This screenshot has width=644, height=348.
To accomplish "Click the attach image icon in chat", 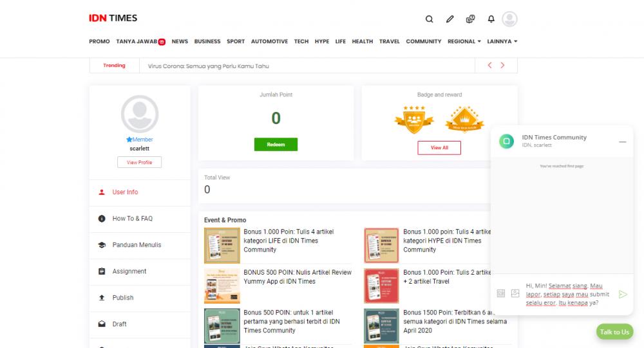I will click(x=515, y=293).
